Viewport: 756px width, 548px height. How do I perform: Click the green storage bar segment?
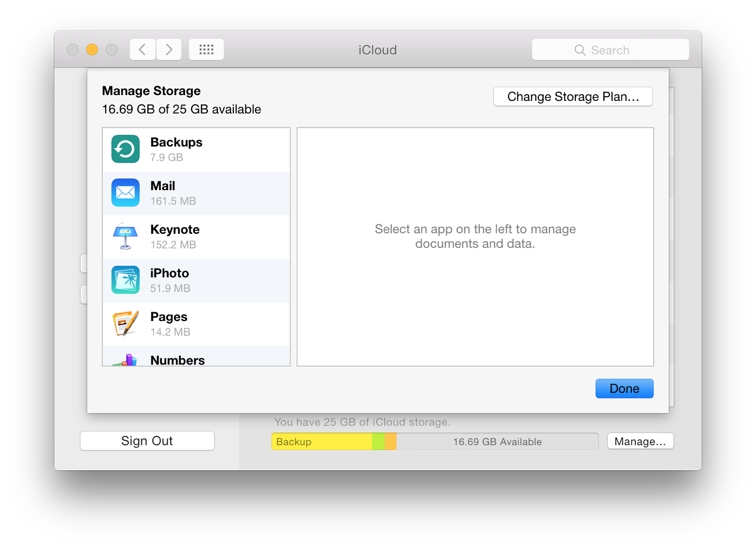pyautogui.click(x=378, y=441)
